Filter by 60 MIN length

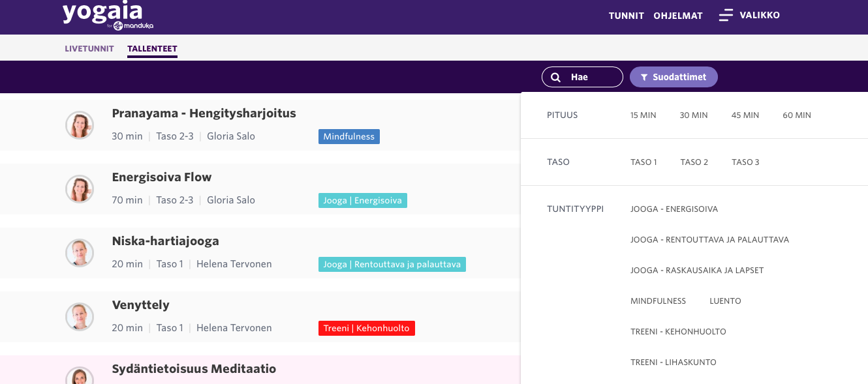point(797,115)
